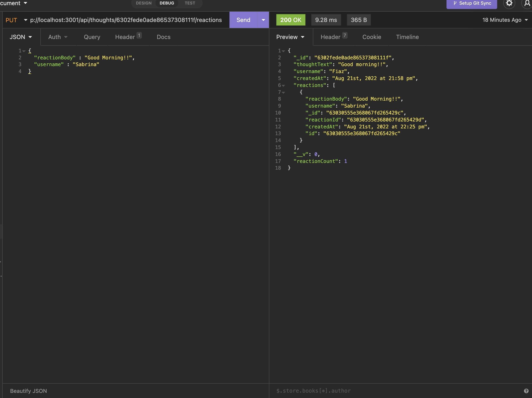
Task: Open the PUT request method dropdown
Action: coord(26,20)
